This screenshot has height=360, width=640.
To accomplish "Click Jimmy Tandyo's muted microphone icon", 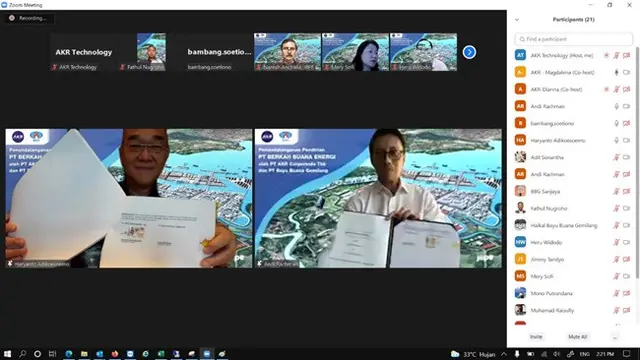I will tap(616, 259).
